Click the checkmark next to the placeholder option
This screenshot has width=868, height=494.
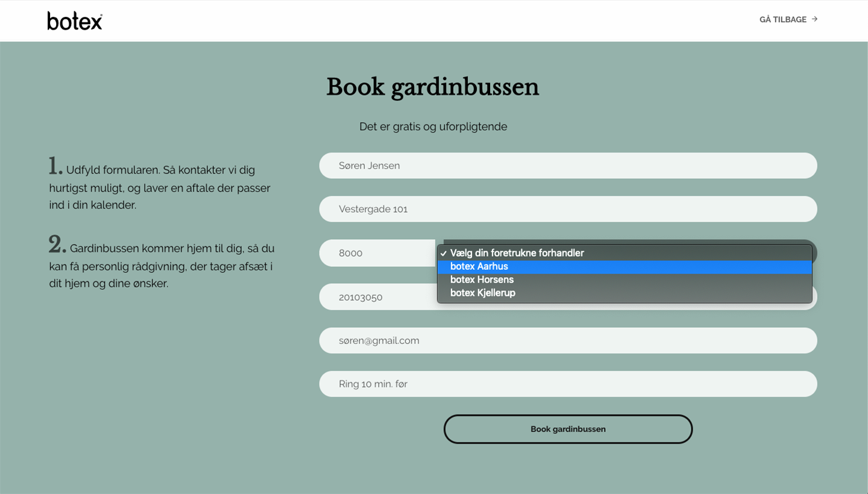(443, 253)
